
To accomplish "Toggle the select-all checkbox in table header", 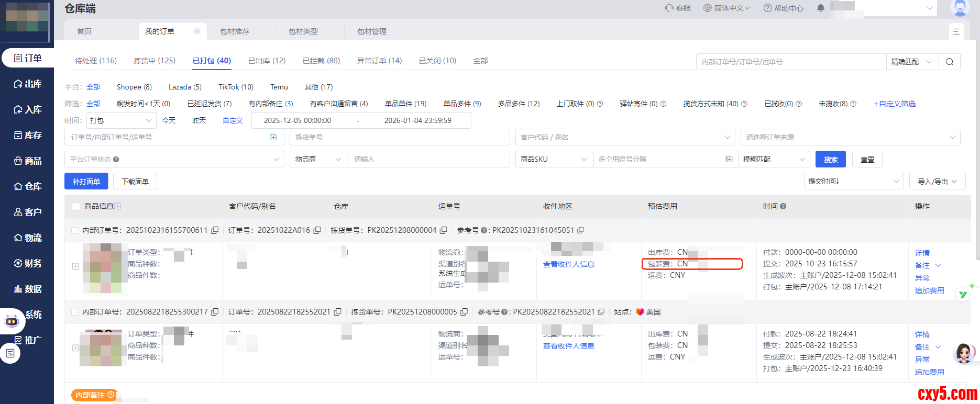I will (x=76, y=207).
